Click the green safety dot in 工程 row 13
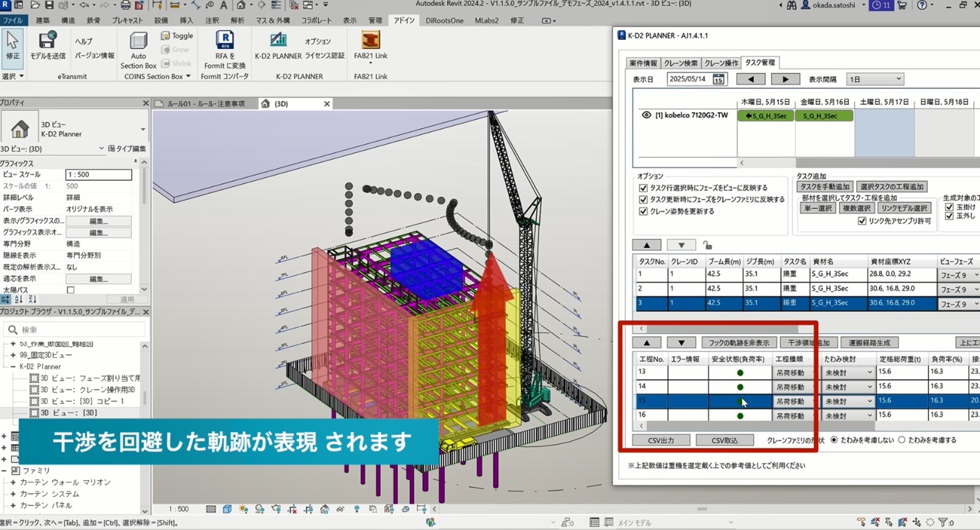The width and height of the screenshot is (980, 530). click(x=740, y=372)
